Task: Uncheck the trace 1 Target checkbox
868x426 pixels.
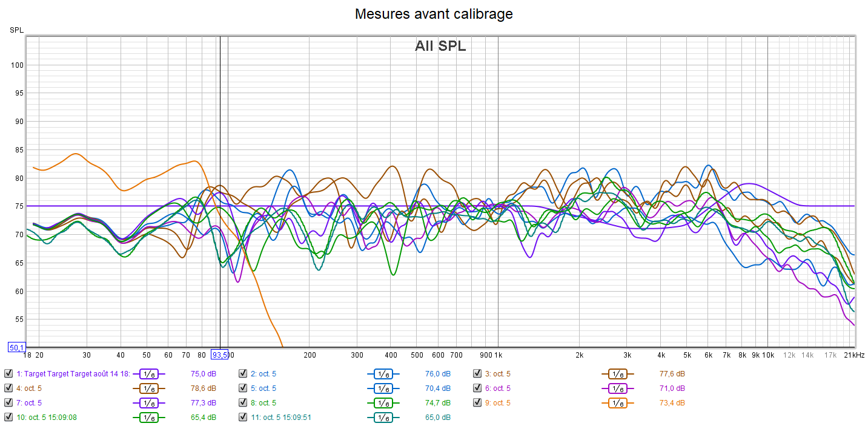Action: [x=8, y=373]
